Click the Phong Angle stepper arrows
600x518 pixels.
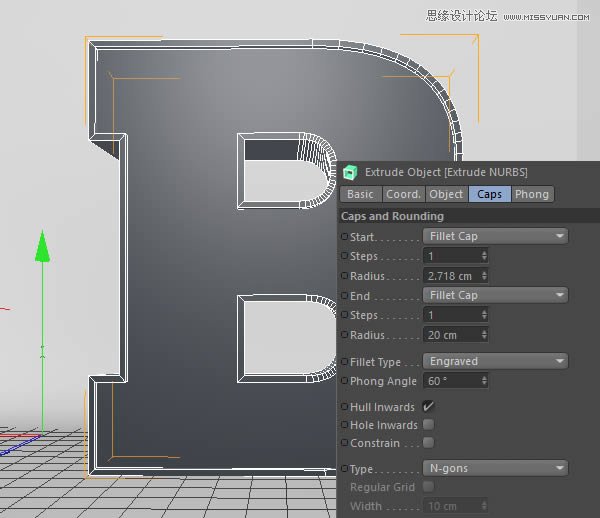click(484, 381)
